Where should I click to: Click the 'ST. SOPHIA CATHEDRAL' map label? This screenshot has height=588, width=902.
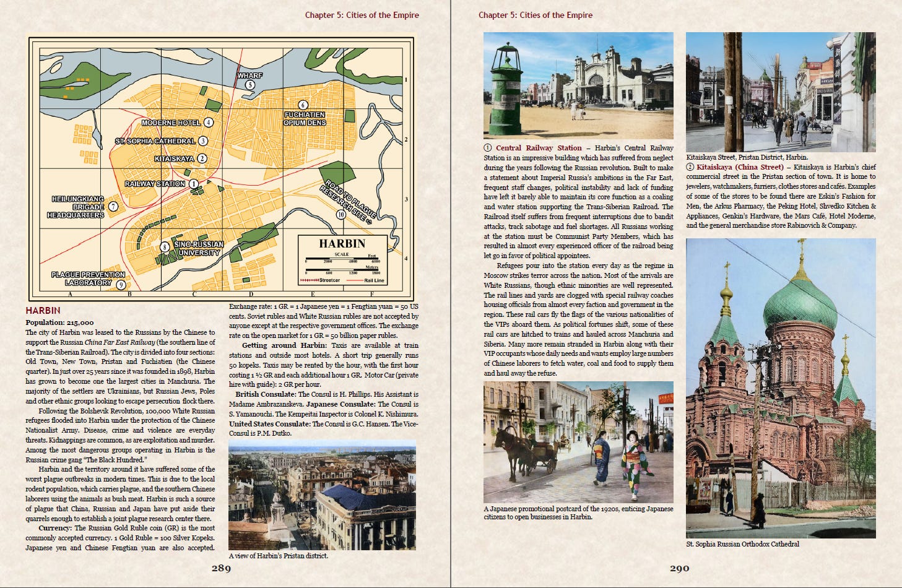tap(155, 141)
